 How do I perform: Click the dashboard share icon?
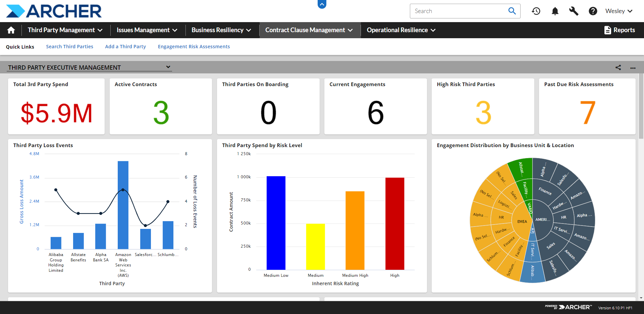[x=619, y=67]
